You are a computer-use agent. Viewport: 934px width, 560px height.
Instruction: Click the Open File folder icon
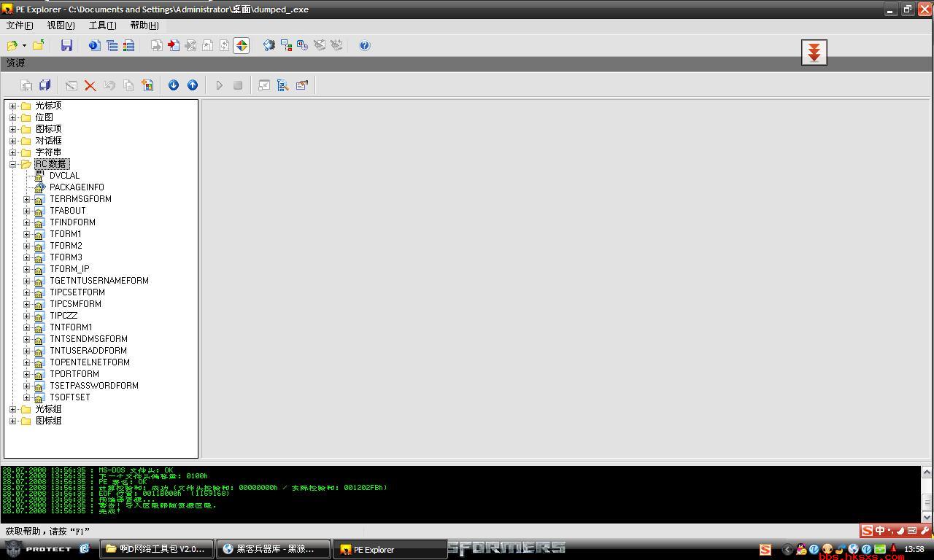(x=12, y=45)
